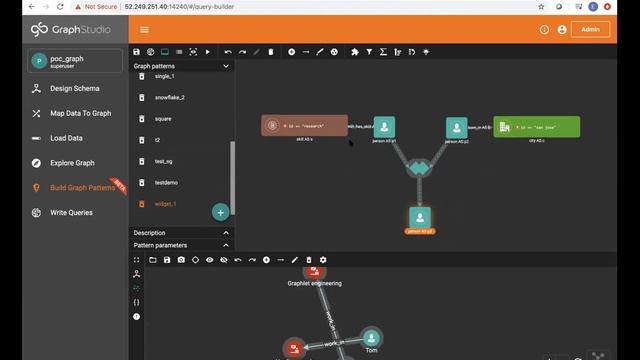The image size is (640, 360).
Task: Select the person p2 vertex node
Action: [x=457, y=128]
